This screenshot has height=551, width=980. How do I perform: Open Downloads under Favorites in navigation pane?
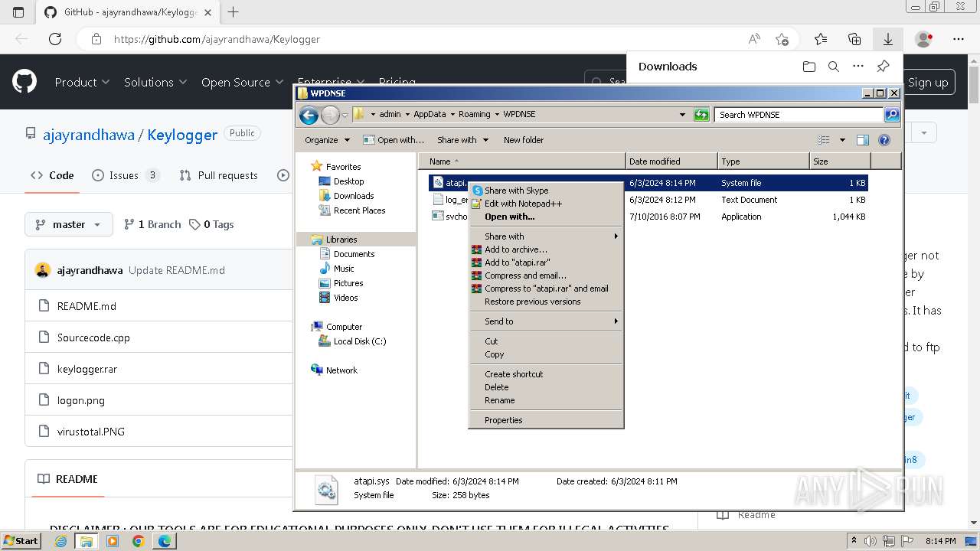coord(353,196)
